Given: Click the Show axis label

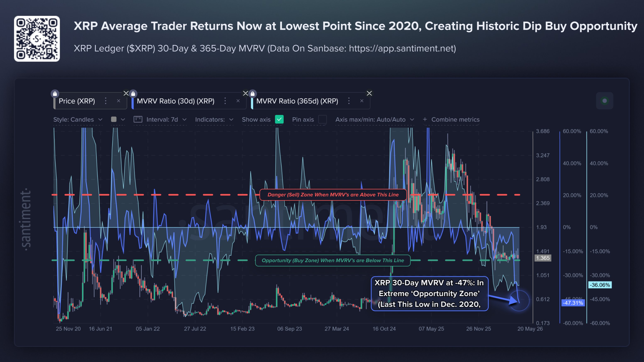Looking at the screenshot, I should pos(256,119).
